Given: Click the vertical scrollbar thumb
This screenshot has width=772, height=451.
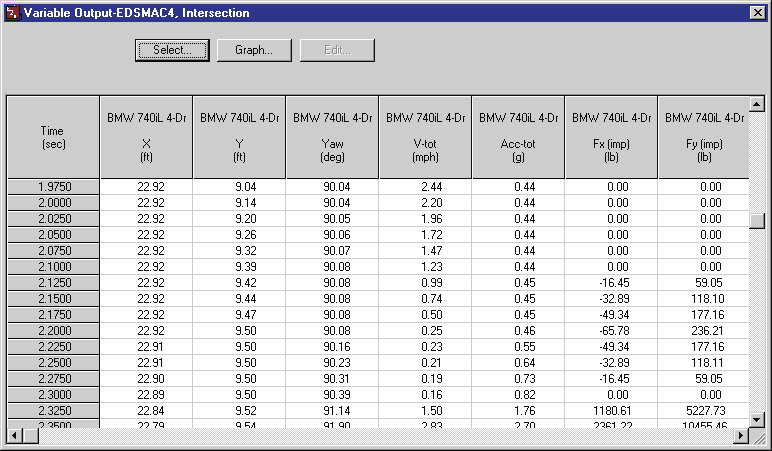Looking at the screenshot, I should tap(757, 221).
